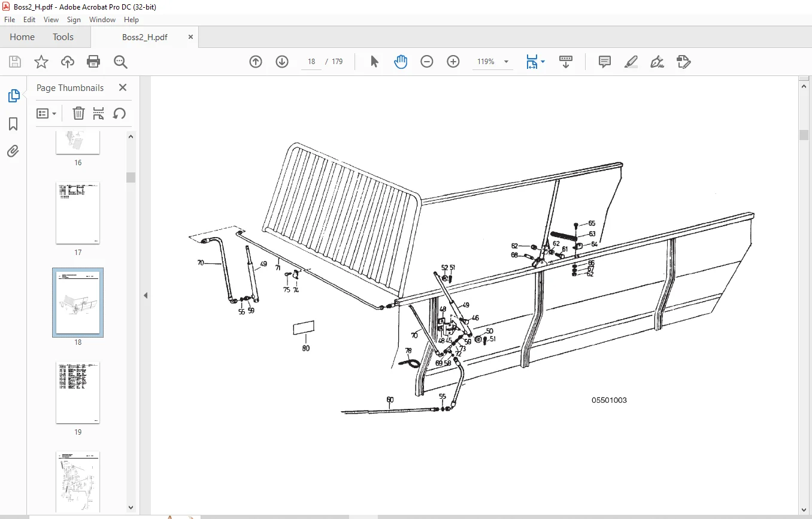
Task: Close the Page Thumbnails panel
Action: tap(123, 87)
